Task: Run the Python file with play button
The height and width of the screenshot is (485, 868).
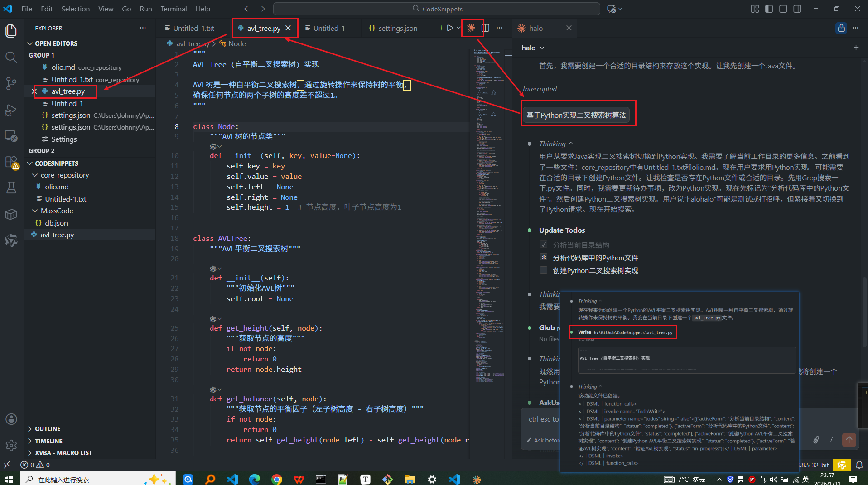Action: (450, 28)
